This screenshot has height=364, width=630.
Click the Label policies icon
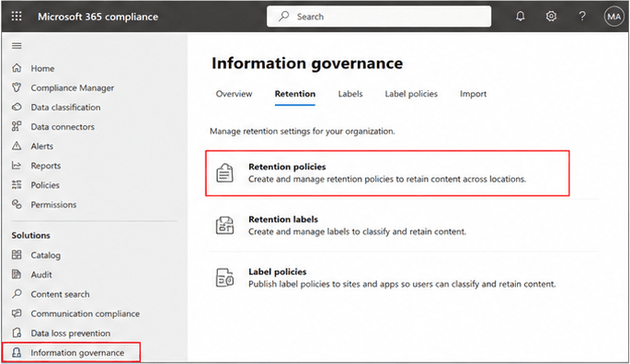pos(224,278)
